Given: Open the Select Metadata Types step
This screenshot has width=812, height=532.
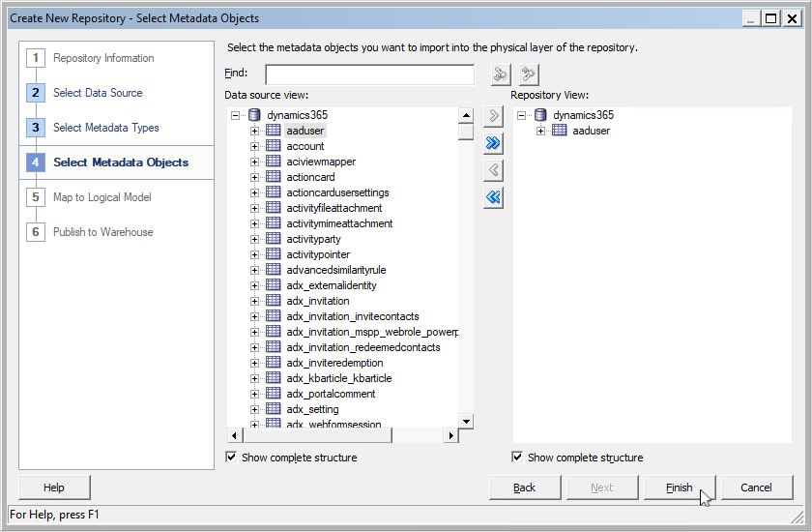Looking at the screenshot, I should click(106, 128).
